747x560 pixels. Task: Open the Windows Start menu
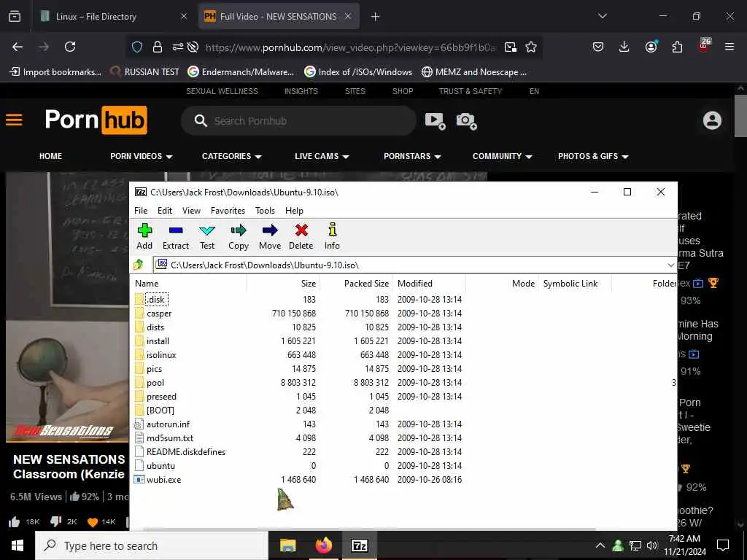pos(18,545)
